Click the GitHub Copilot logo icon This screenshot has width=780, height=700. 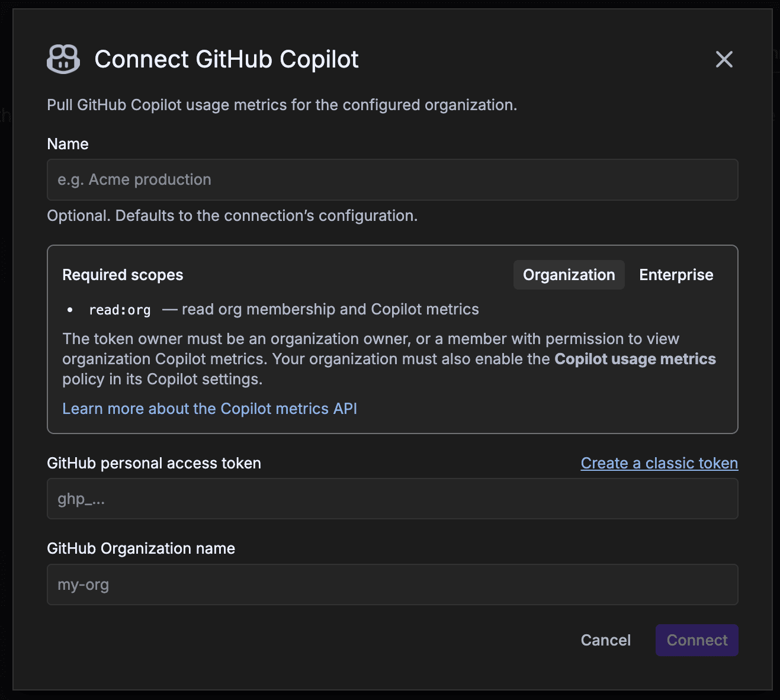[x=63, y=59]
